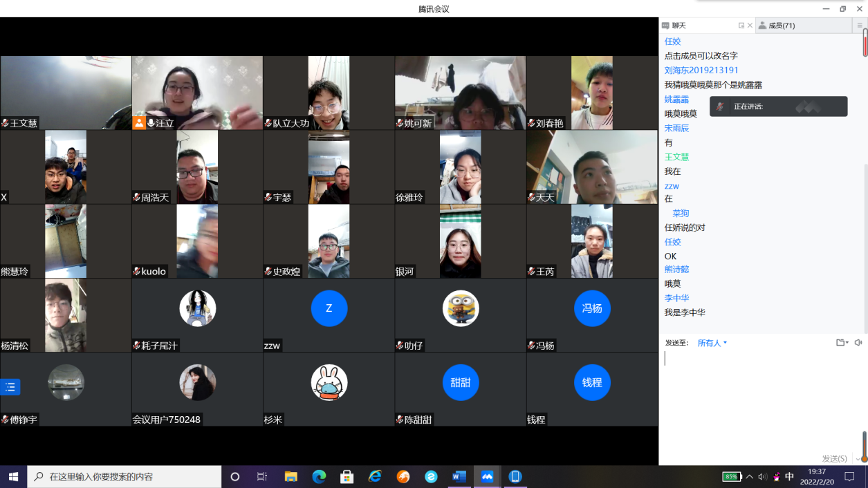Open Microsoft Word from the taskbar
The height and width of the screenshot is (488, 868).
pos(459,477)
